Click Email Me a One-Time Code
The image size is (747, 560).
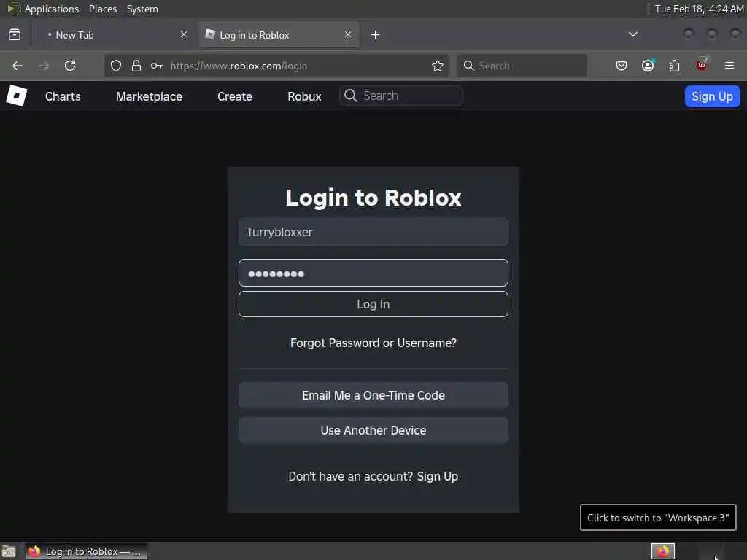(x=373, y=395)
